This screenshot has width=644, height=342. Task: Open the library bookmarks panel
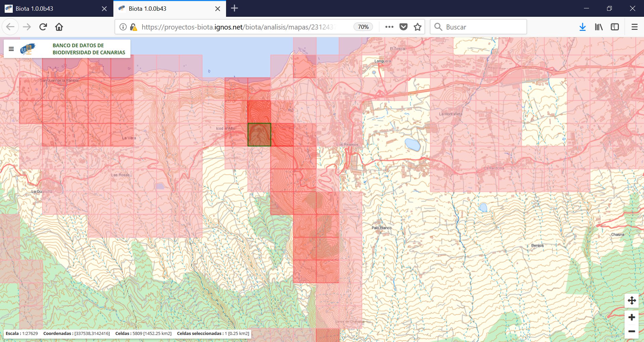tap(599, 27)
